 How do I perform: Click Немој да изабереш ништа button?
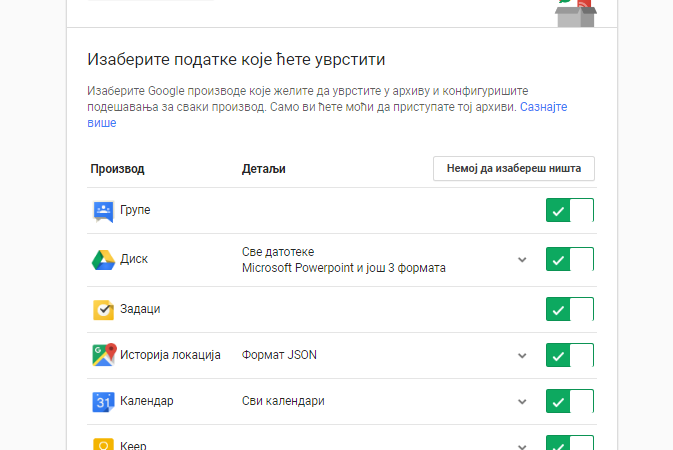514,168
